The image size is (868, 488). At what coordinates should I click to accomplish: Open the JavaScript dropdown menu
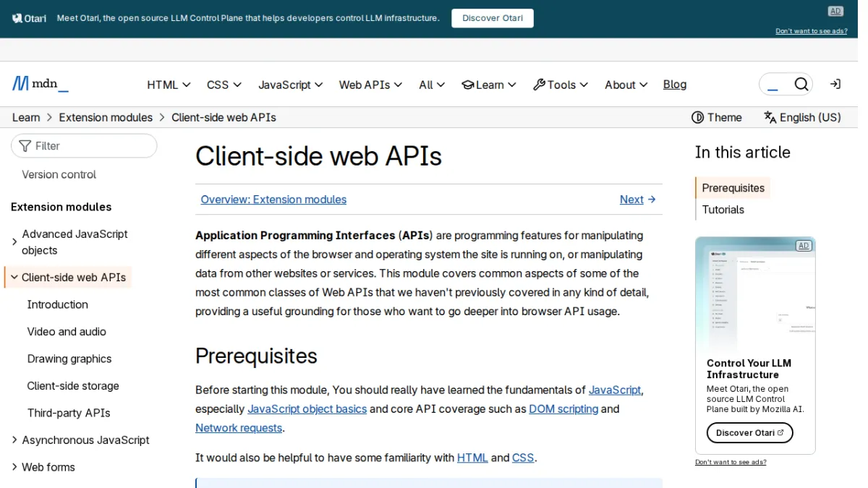[x=291, y=85]
